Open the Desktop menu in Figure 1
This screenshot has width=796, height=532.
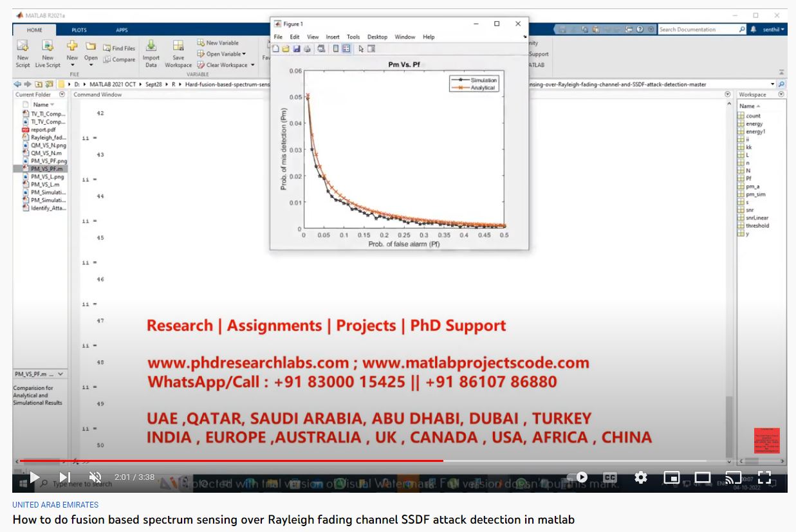[378, 37]
